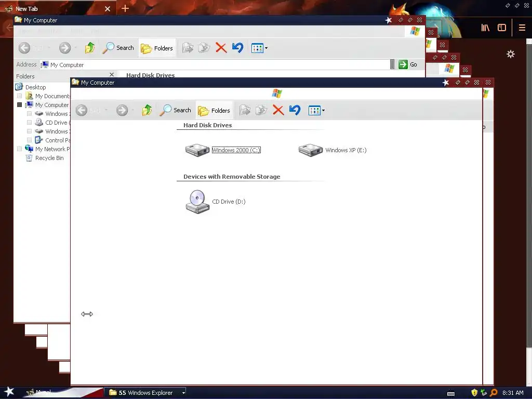Open Views dropdown arrow in rear window

[267, 48]
